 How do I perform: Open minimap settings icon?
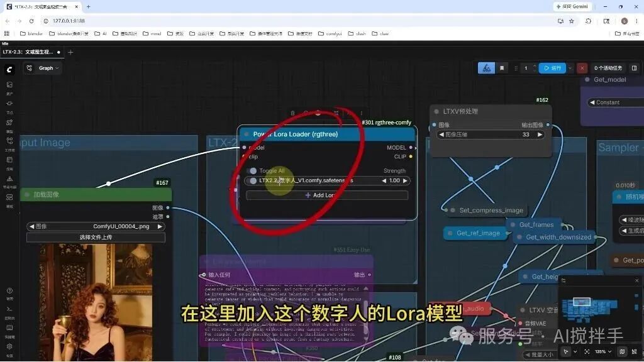click(x=563, y=280)
